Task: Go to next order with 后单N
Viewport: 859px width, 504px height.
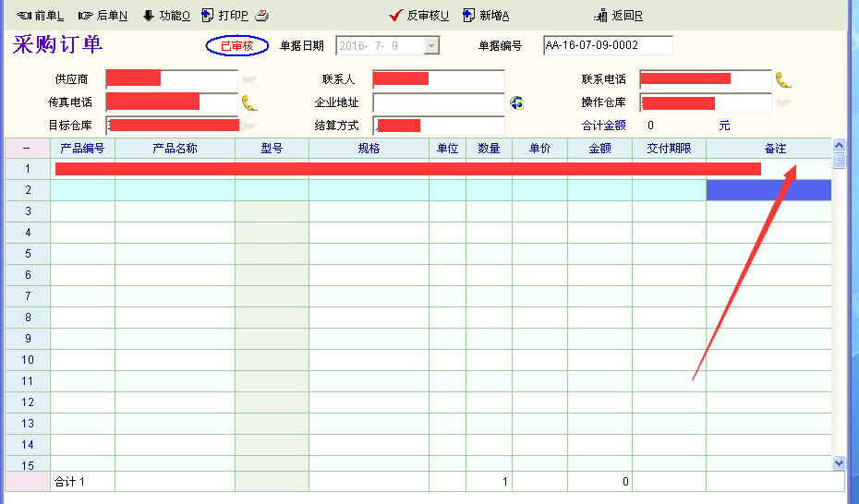Action: 103,16
